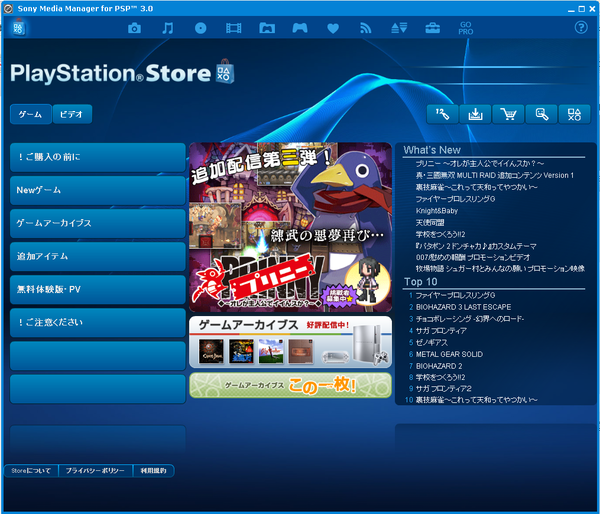The height and width of the screenshot is (514, 600).
Task: Open METAL GEAR SOLID in Top 10
Action: [x=449, y=354]
